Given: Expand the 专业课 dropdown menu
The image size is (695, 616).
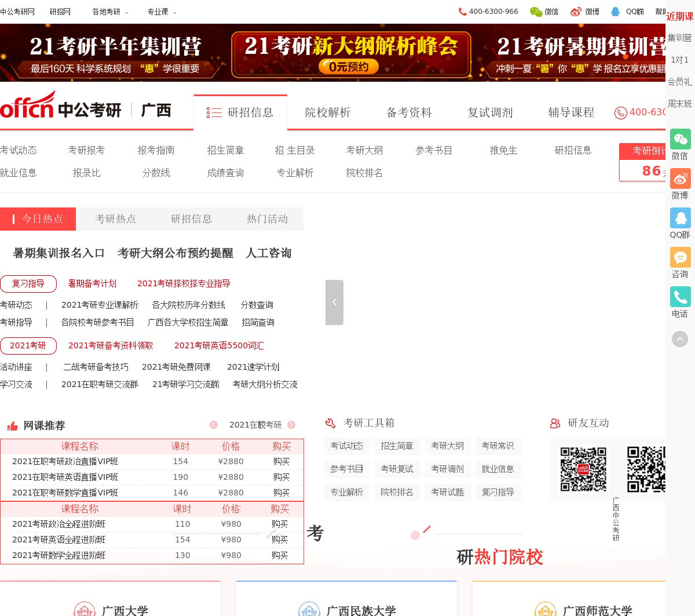Looking at the screenshot, I should 162,12.
